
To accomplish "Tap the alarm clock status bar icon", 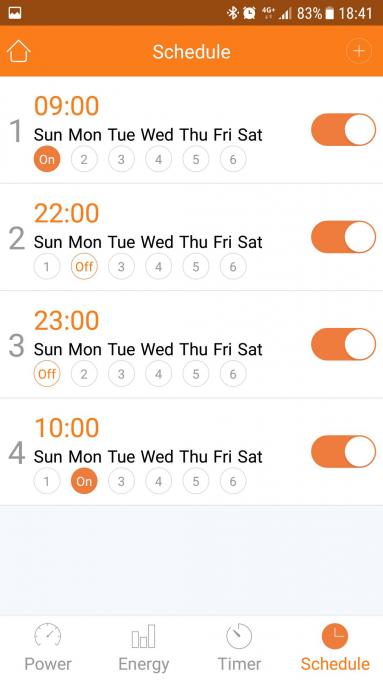I will point(249,13).
